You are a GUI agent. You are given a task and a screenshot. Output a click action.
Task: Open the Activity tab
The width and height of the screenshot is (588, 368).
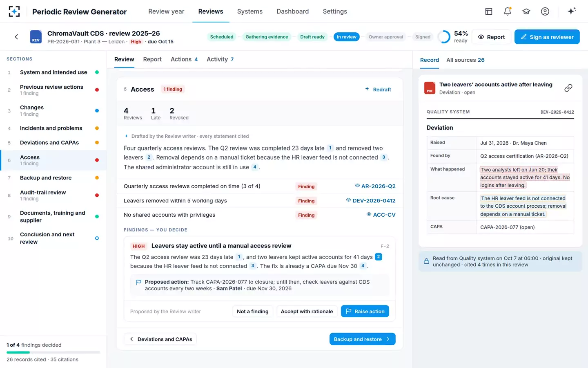[x=220, y=59]
